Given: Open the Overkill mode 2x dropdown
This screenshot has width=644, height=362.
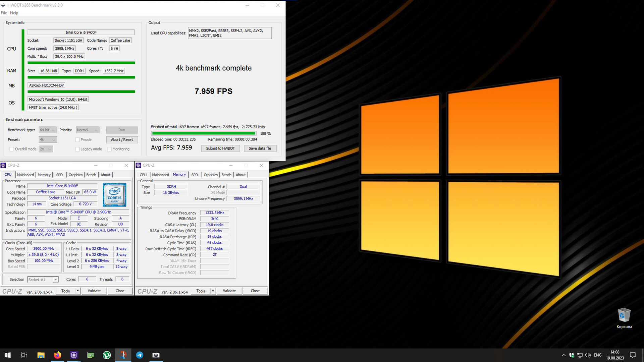Looking at the screenshot, I should 46,149.
